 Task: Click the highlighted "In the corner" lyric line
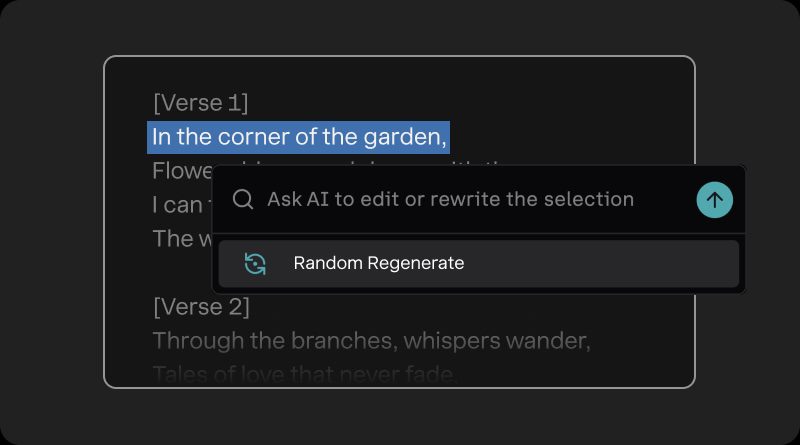[x=298, y=137]
